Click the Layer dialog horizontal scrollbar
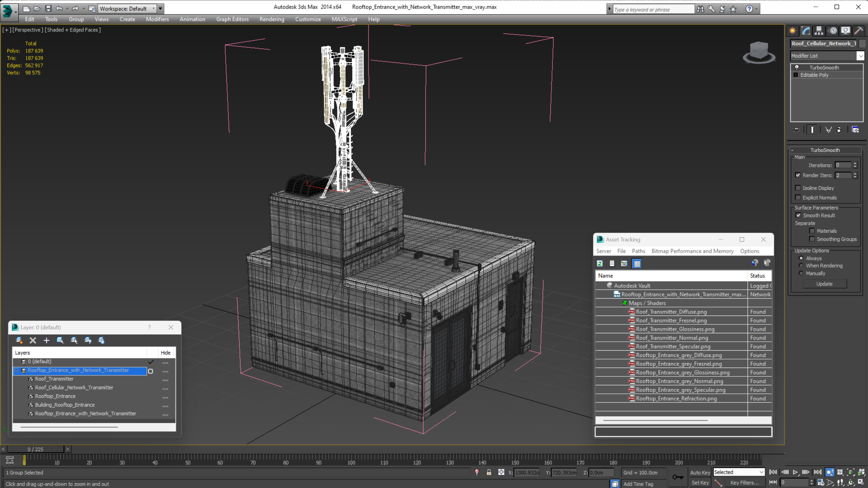 tap(69, 427)
